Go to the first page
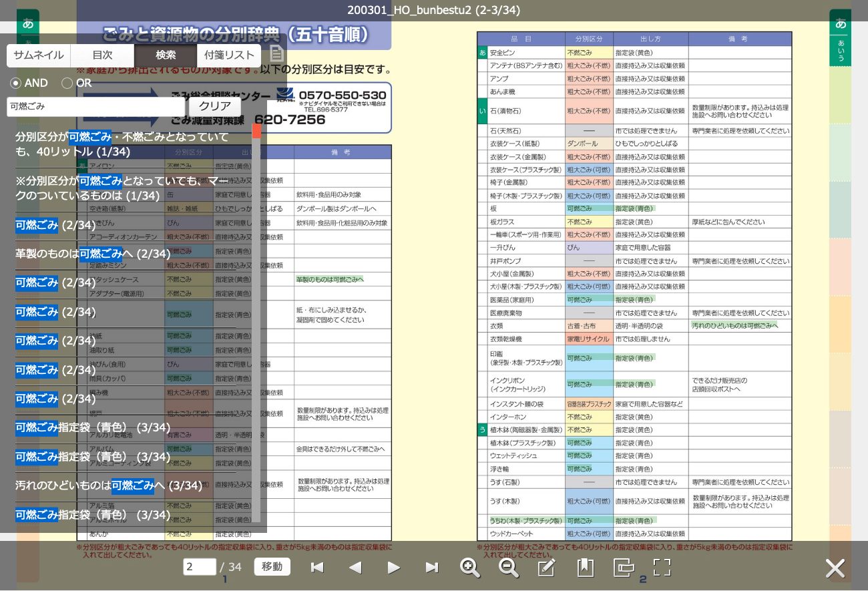The image size is (868, 591). pyautogui.click(x=317, y=568)
